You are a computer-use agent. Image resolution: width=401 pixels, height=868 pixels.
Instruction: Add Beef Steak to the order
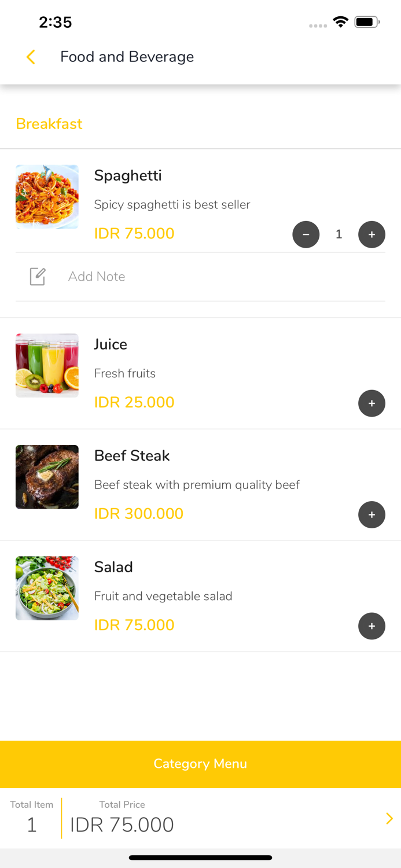pos(371,515)
